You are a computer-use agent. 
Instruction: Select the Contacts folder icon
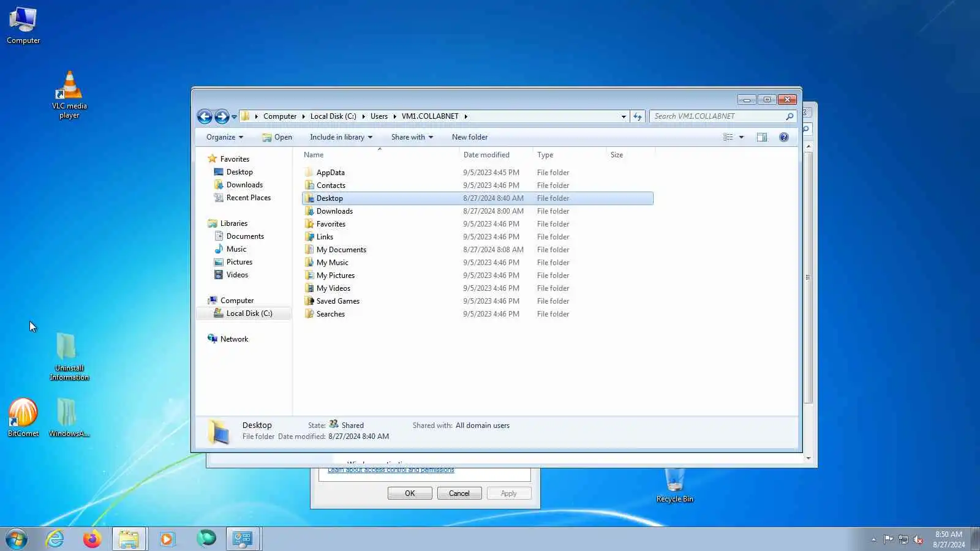pyautogui.click(x=309, y=186)
